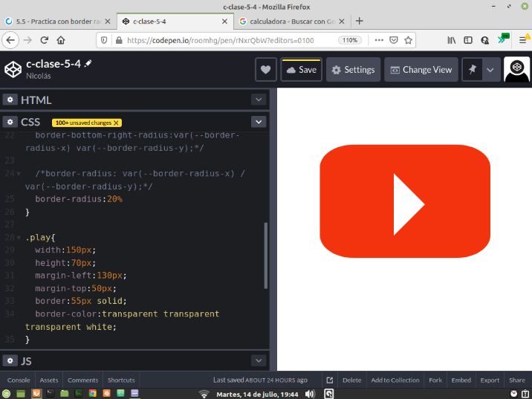Share this pen
The width and height of the screenshot is (532, 399).
coord(516,380)
